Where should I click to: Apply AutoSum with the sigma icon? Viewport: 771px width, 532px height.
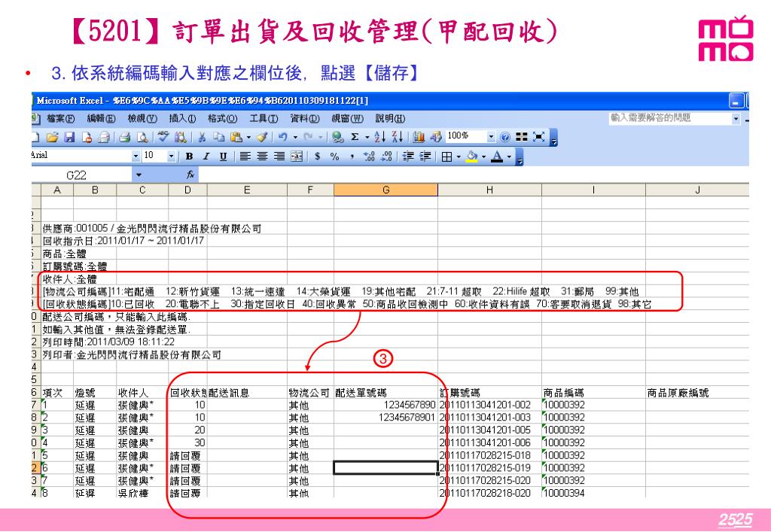[x=355, y=137]
